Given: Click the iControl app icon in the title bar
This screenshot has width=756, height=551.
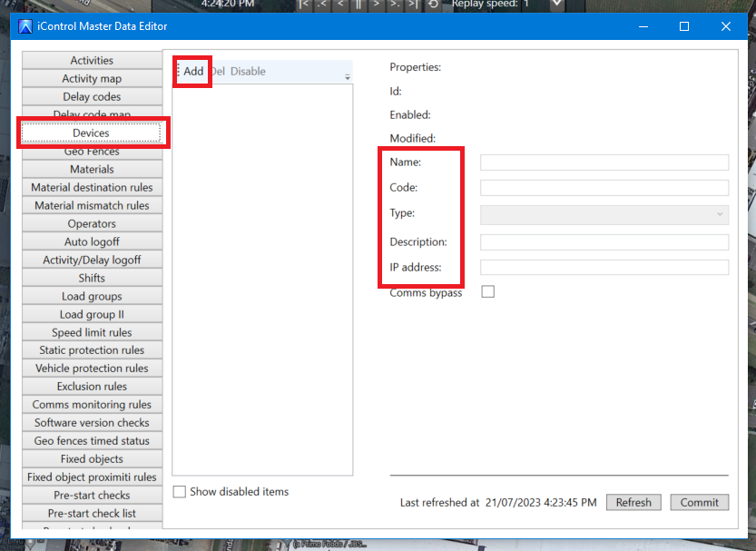Looking at the screenshot, I should 25,26.
